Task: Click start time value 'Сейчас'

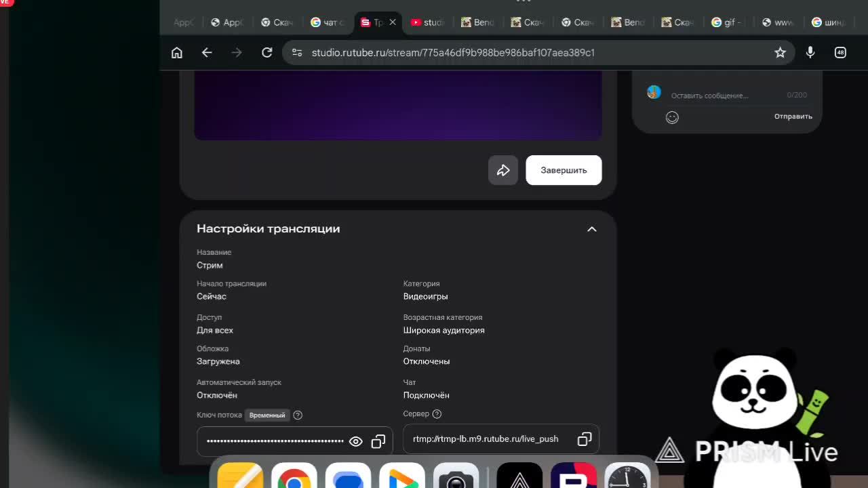Action: [x=212, y=296]
